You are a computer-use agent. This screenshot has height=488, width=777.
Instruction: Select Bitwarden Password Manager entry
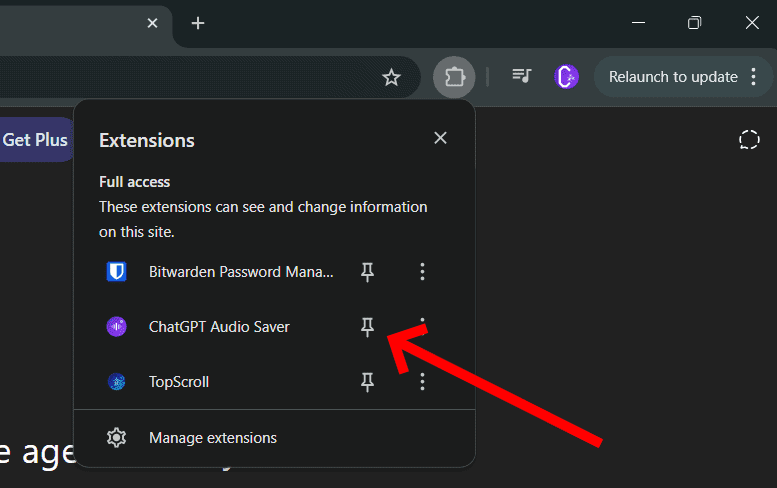[x=241, y=272]
